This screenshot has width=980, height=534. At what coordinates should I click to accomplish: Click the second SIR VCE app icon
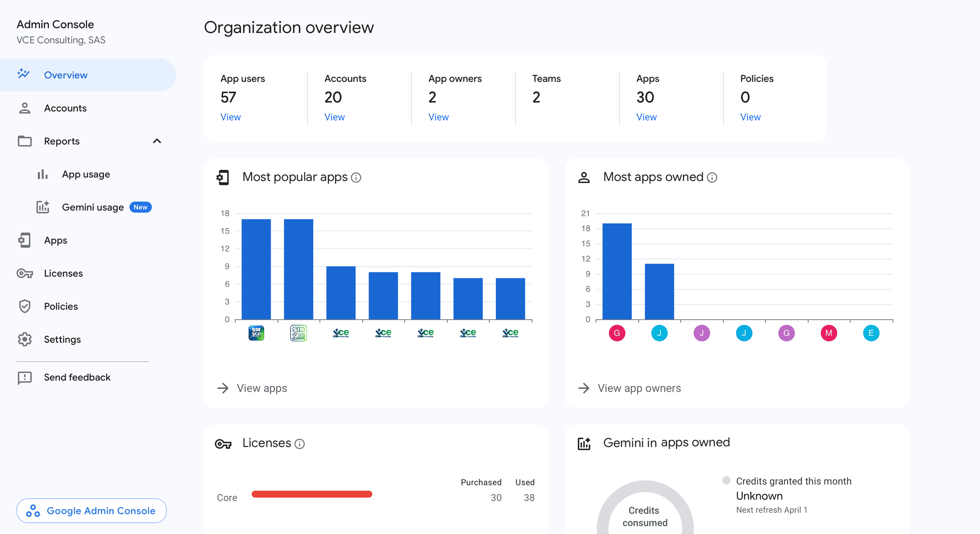pyautogui.click(x=298, y=333)
